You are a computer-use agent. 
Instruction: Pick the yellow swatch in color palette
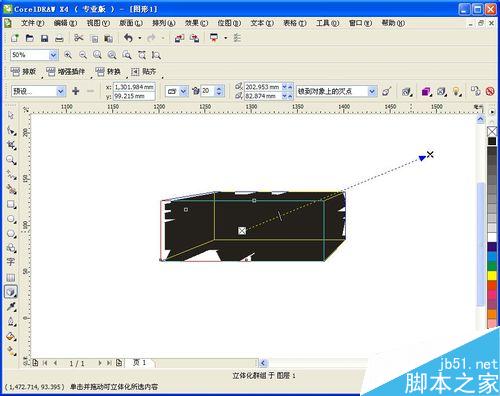[x=492, y=275]
